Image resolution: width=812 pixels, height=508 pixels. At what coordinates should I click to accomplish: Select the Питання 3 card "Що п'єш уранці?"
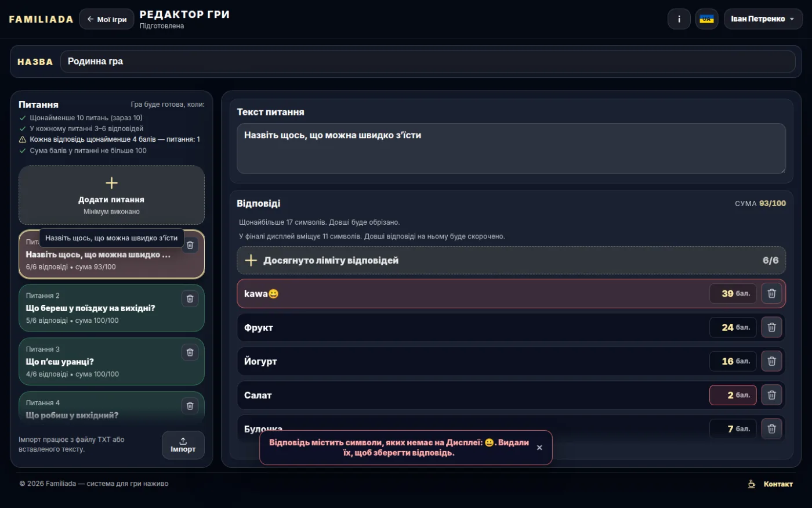click(111, 362)
